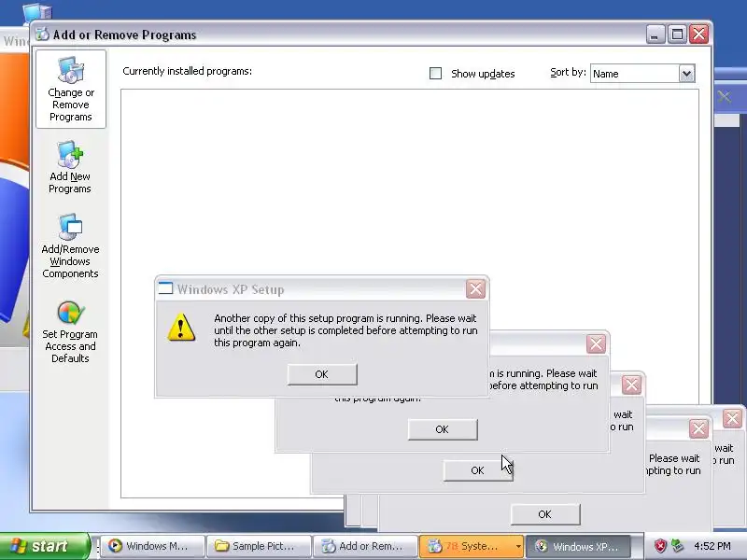
Task: Open grouped System taskbar button
Action: (x=472, y=546)
